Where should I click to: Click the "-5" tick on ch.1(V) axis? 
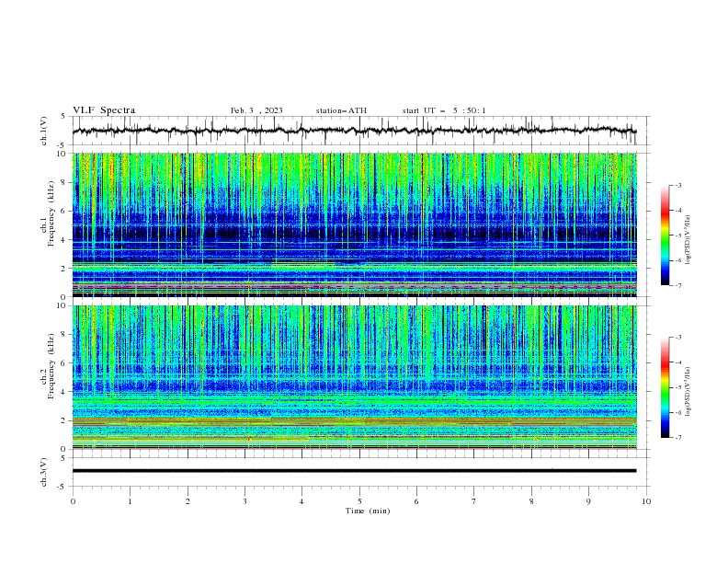[63, 145]
